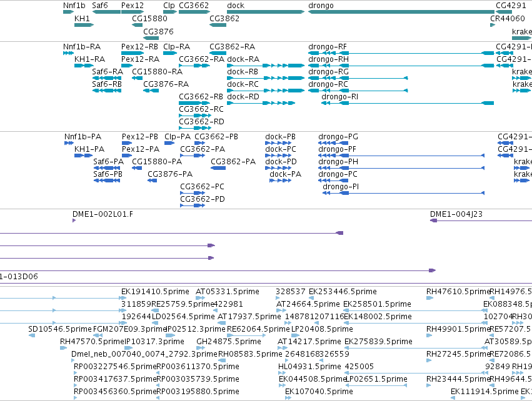Viewport: 532px width, 401px height.
Task: Select protein dock-PD
Action: (x=281, y=162)
